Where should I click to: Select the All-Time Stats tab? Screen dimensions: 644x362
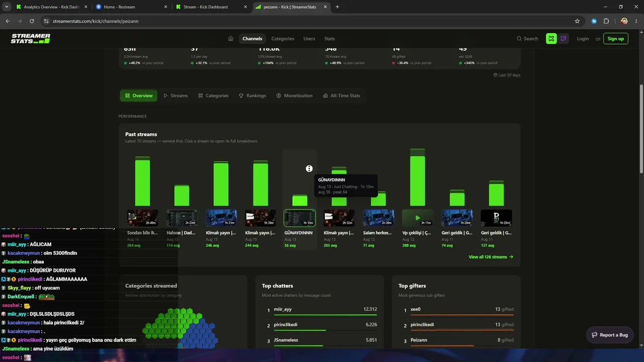[x=342, y=96]
